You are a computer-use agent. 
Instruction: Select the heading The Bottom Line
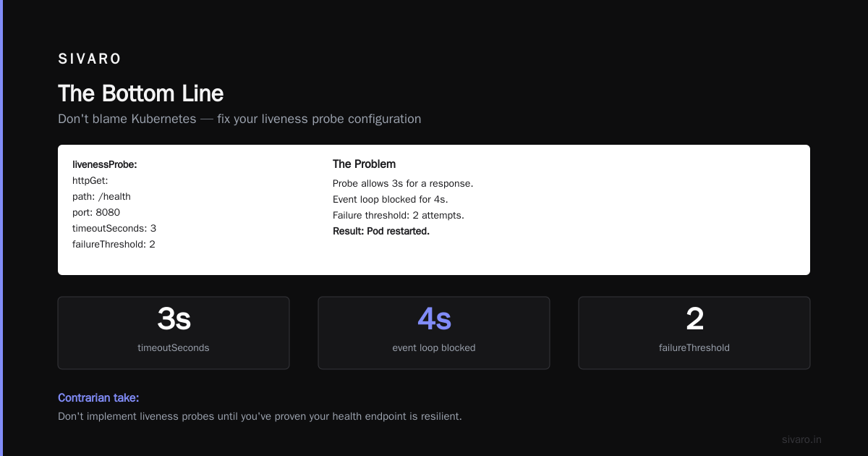(140, 93)
